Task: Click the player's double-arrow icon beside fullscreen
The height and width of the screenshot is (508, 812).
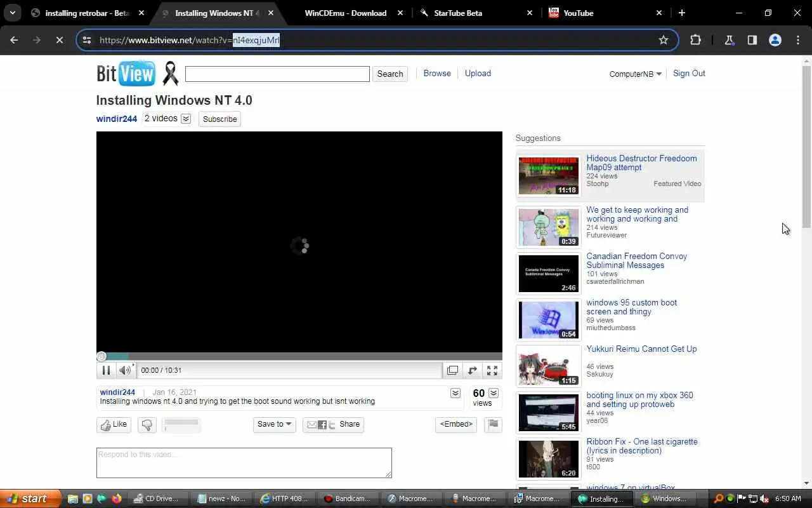Action: 472,370
